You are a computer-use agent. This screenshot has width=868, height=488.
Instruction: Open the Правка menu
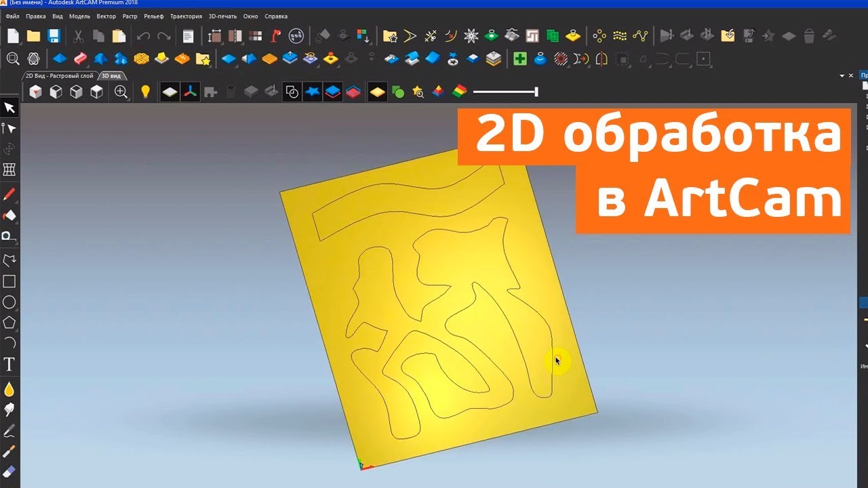tap(36, 16)
